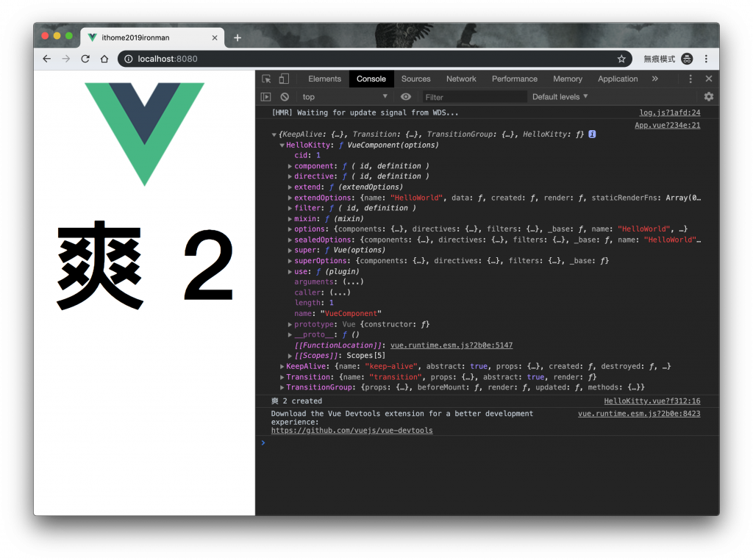This screenshot has height=560, width=753.
Task: Open DevTools customize three-dot menu
Action: (x=690, y=79)
